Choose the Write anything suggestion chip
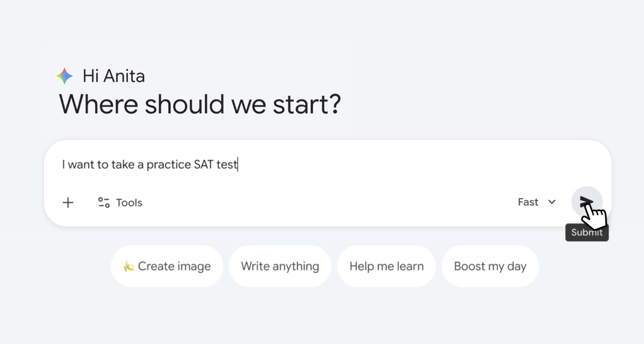644x344 pixels. pos(280,266)
